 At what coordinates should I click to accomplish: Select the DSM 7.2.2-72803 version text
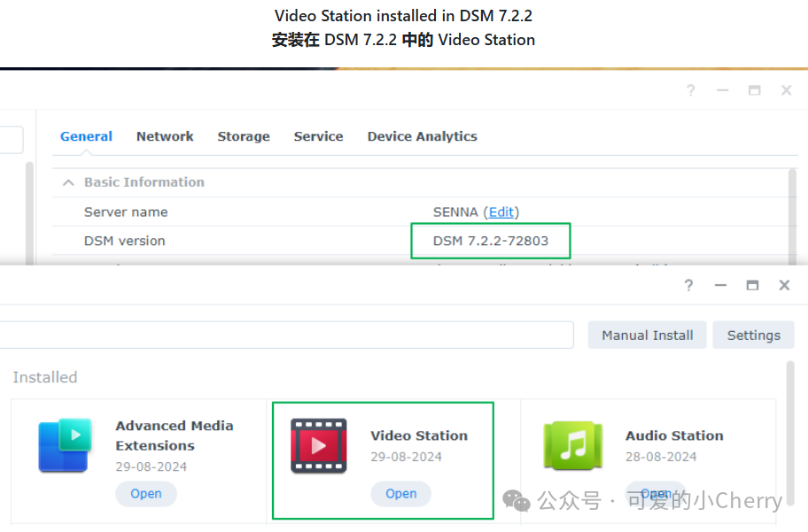click(x=491, y=241)
